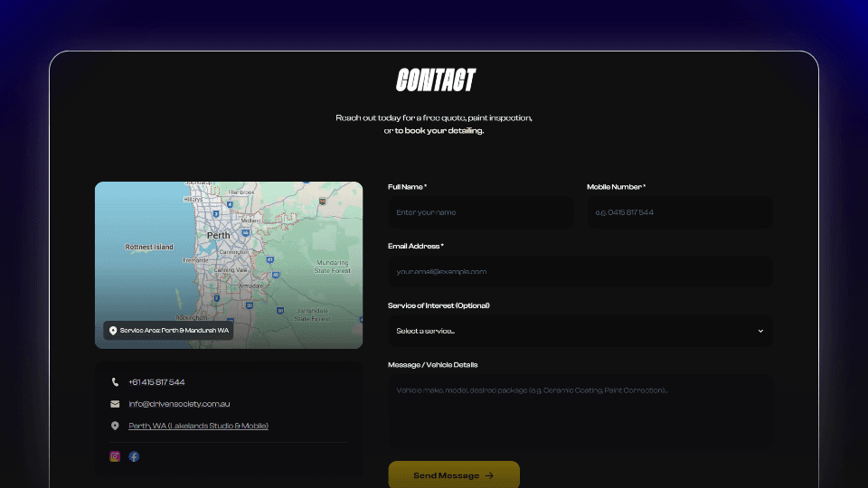
Task: Click the CONTACT heading
Action: pos(436,80)
